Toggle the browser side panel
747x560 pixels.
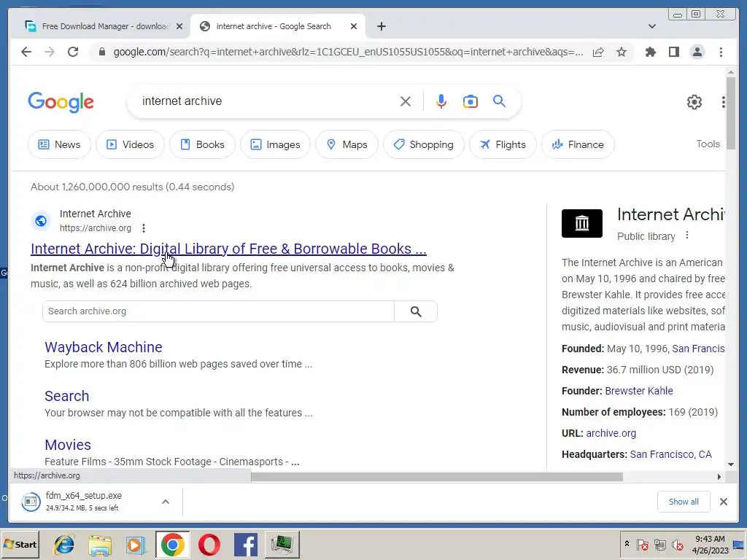tap(673, 52)
